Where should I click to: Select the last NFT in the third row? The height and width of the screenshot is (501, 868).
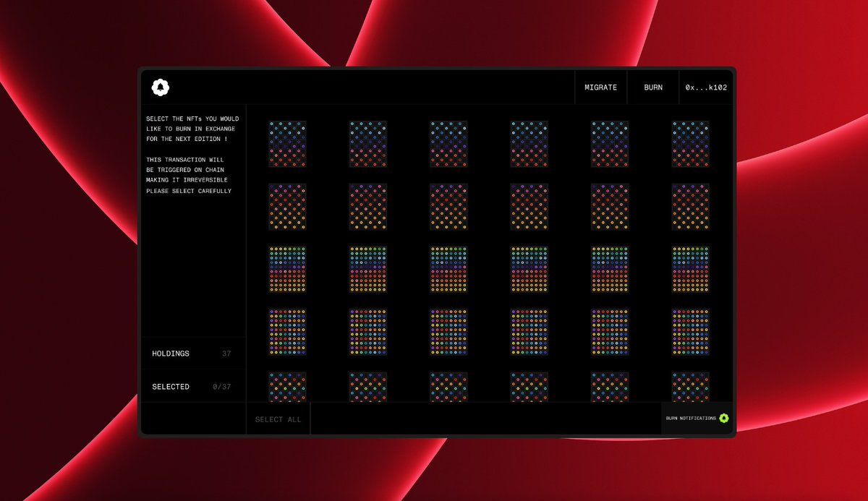(x=690, y=270)
